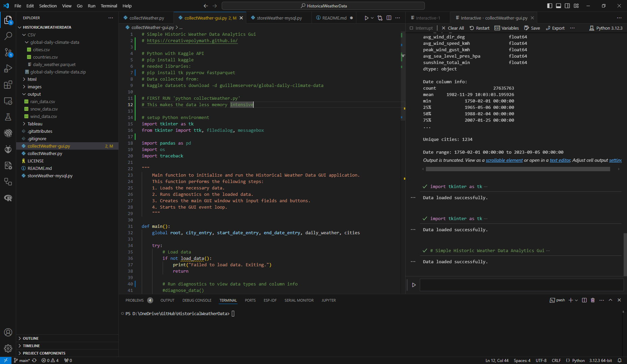Viewport: 627px width, 364px height.
Task: Toggle Panel layout button
Action: [558, 6]
